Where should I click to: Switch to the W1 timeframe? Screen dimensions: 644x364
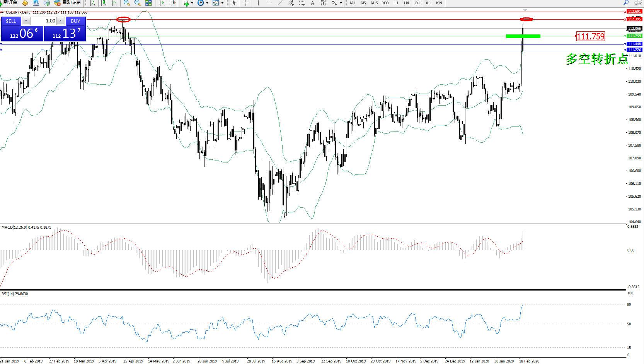(428, 3)
